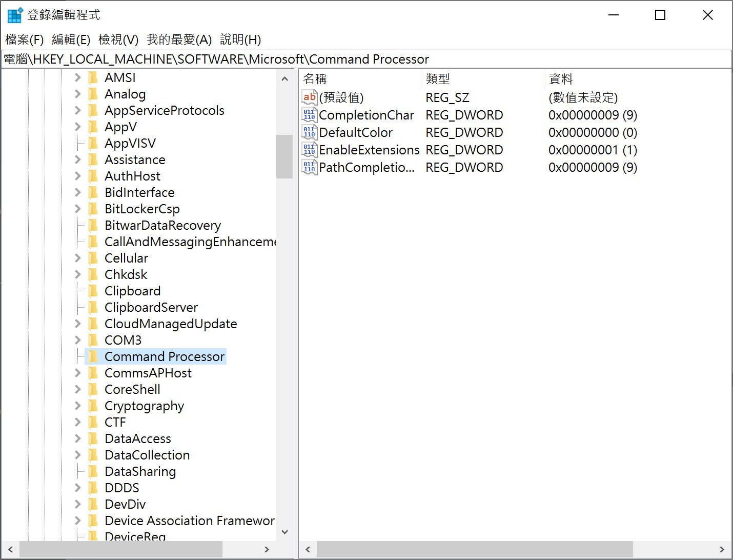The width and height of the screenshot is (733, 560).
Task: Open the 說明(H) menu
Action: tap(240, 39)
